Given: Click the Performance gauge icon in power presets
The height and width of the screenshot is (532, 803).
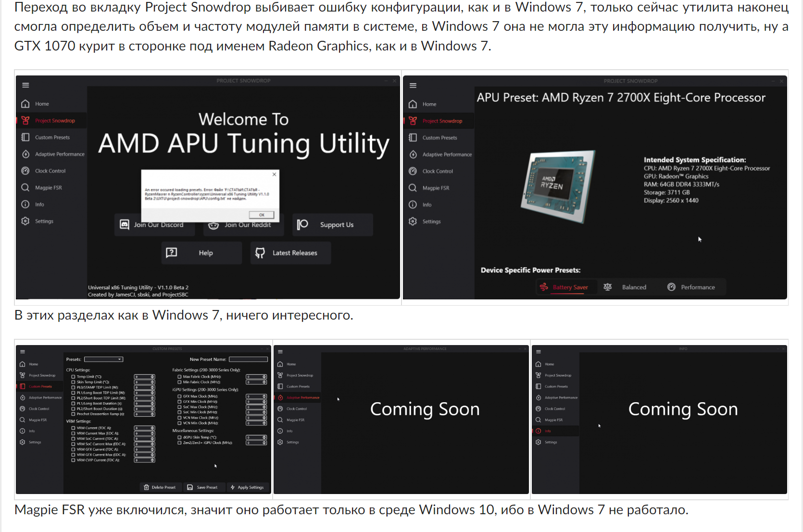Looking at the screenshot, I should pos(672,287).
